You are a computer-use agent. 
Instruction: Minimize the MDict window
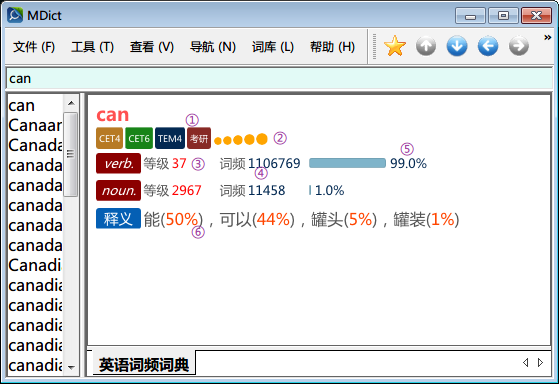click(470, 16)
